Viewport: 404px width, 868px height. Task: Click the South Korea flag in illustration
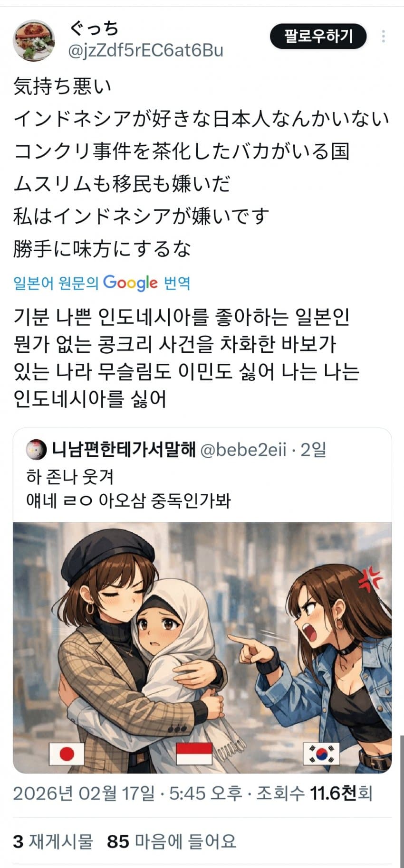[322, 755]
